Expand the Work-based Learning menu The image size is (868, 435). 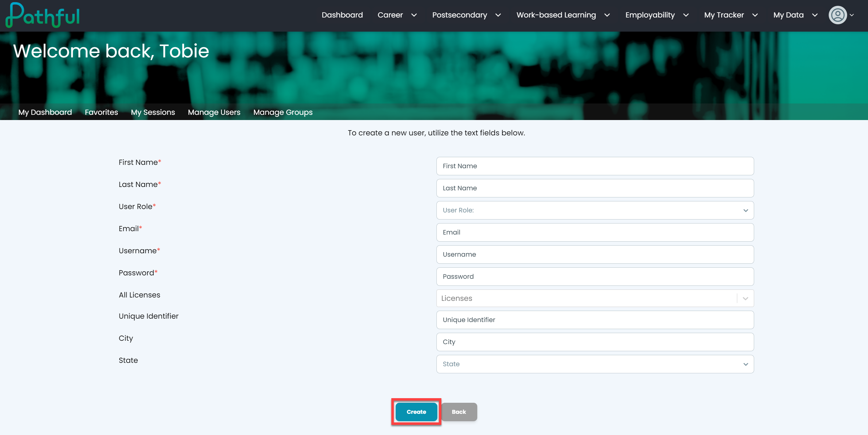pyautogui.click(x=563, y=15)
